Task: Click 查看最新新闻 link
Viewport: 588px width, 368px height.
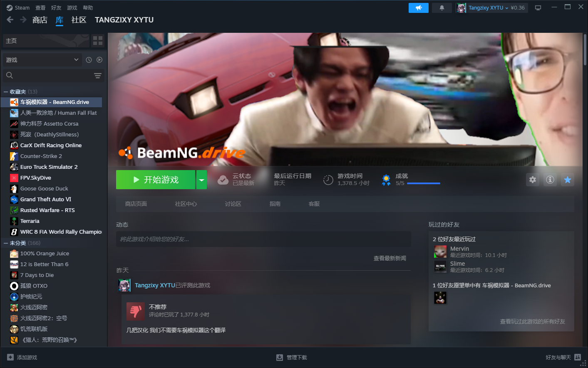Action: [390, 258]
